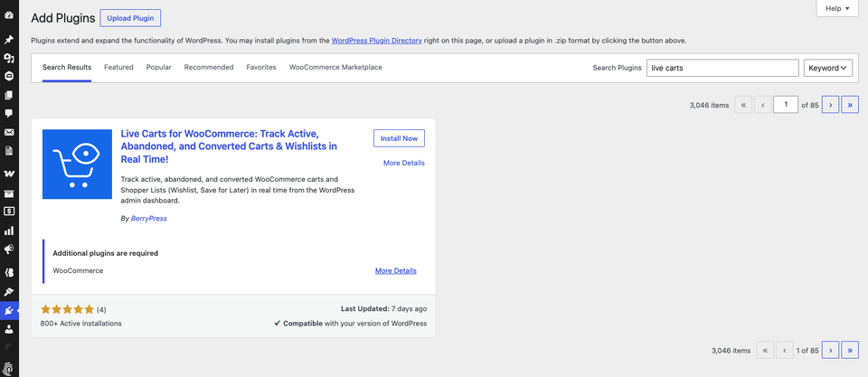
Task: Go to next page in upper pagination
Action: click(x=830, y=105)
